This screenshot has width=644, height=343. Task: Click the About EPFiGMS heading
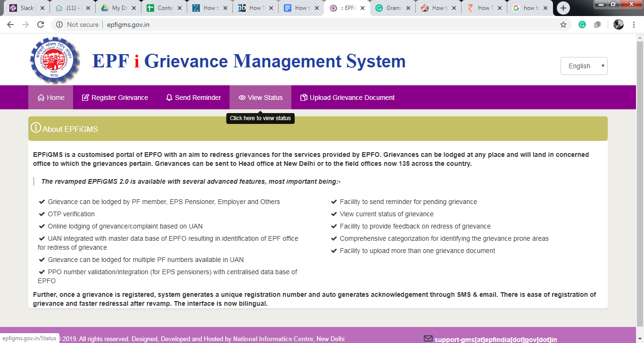click(70, 129)
